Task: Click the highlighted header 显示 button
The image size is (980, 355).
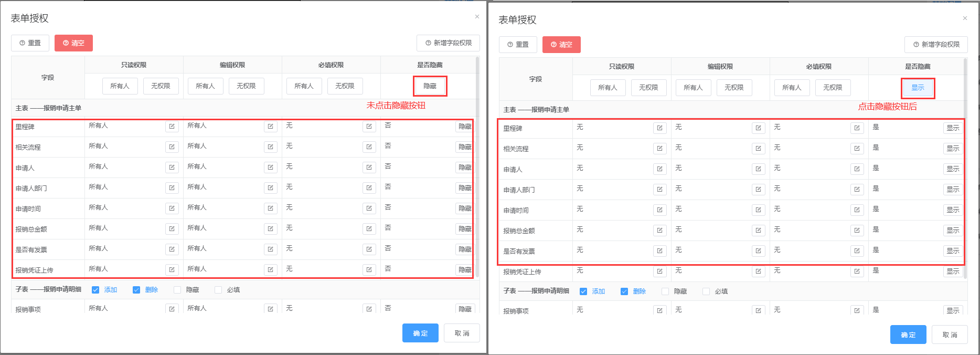Action: pos(918,88)
